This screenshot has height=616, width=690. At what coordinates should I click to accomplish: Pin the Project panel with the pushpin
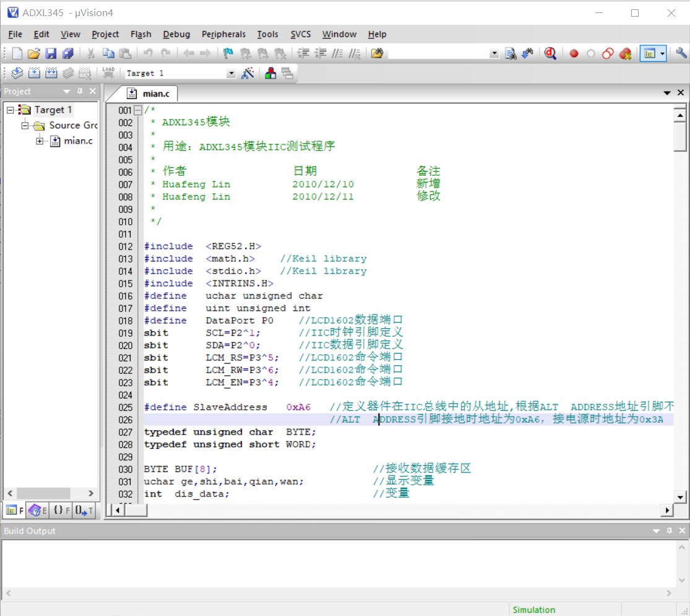[80, 91]
